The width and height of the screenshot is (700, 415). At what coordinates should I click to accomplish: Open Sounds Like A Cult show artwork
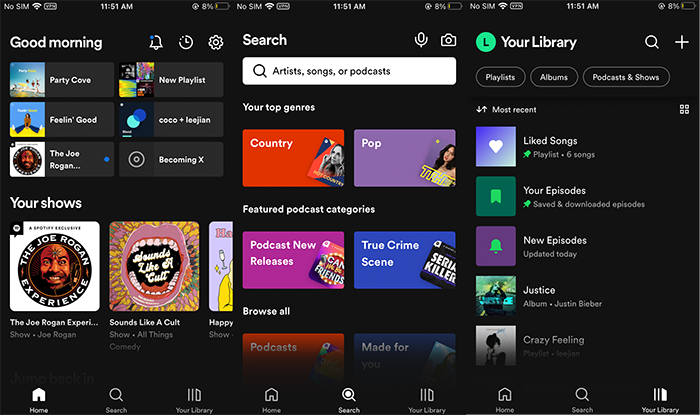point(154,267)
